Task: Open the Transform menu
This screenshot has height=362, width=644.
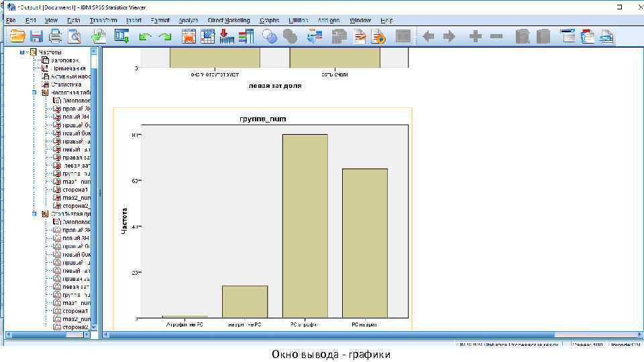Action: point(103,20)
